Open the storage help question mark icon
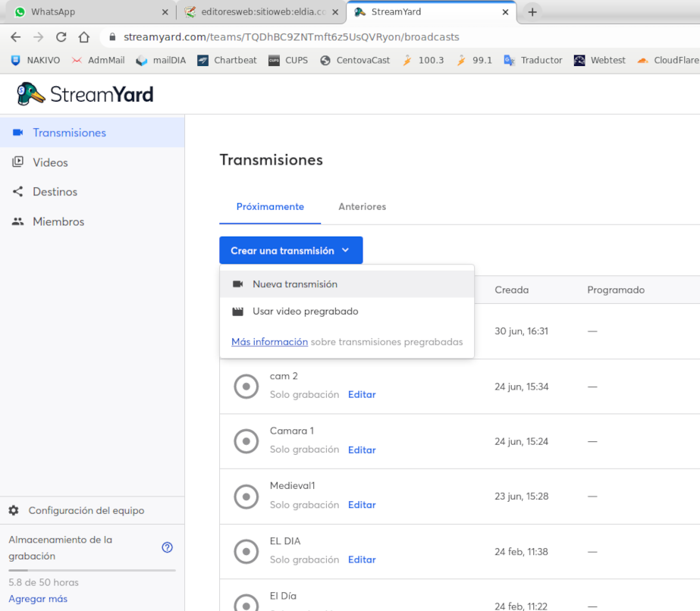Image resolution: width=700 pixels, height=611 pixels. tap(168, 547)
